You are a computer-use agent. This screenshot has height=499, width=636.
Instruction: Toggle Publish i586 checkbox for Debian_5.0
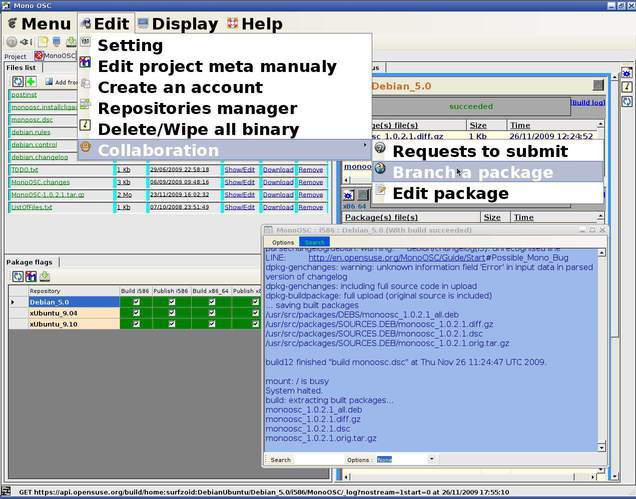[x=172, y=302]
